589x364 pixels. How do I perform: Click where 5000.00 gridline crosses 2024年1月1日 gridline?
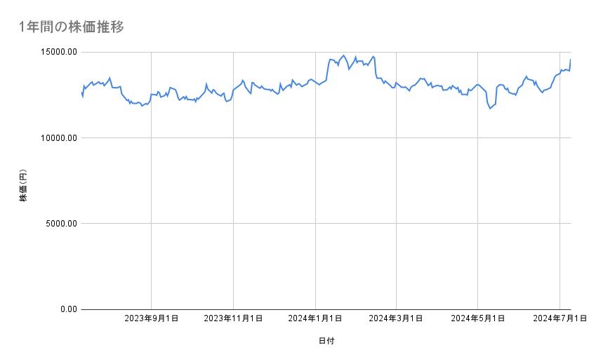[315, 224]
